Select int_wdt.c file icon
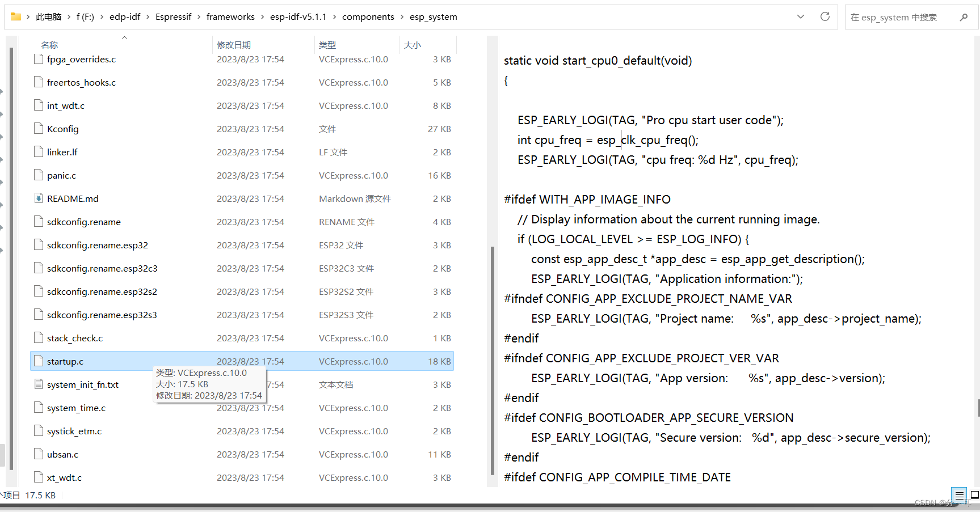This screenshot has width=980, height=512. click(x=39, y=105)
